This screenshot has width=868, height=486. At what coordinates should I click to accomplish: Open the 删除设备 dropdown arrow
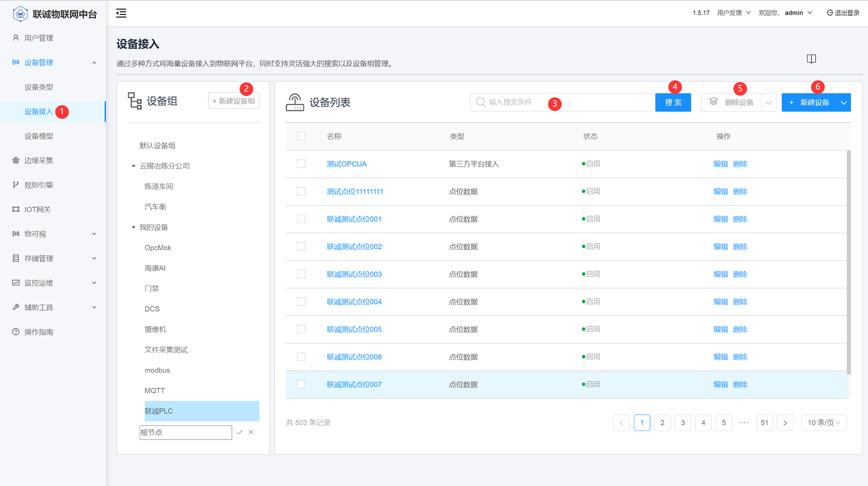769,103
